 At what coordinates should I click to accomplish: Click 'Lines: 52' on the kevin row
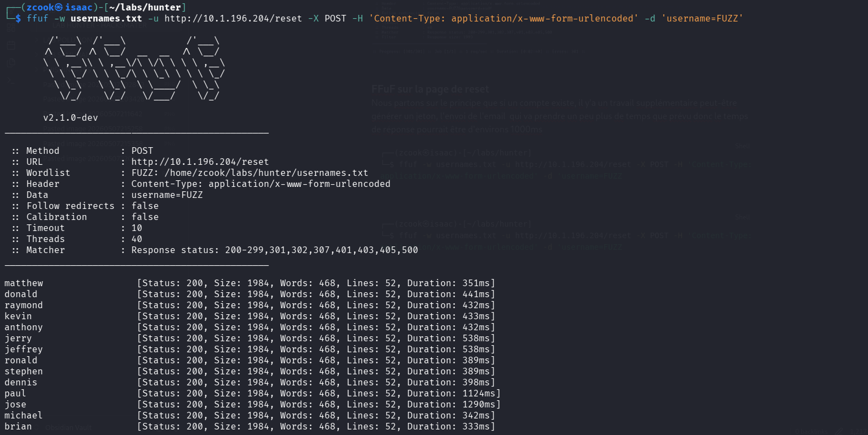371,316
